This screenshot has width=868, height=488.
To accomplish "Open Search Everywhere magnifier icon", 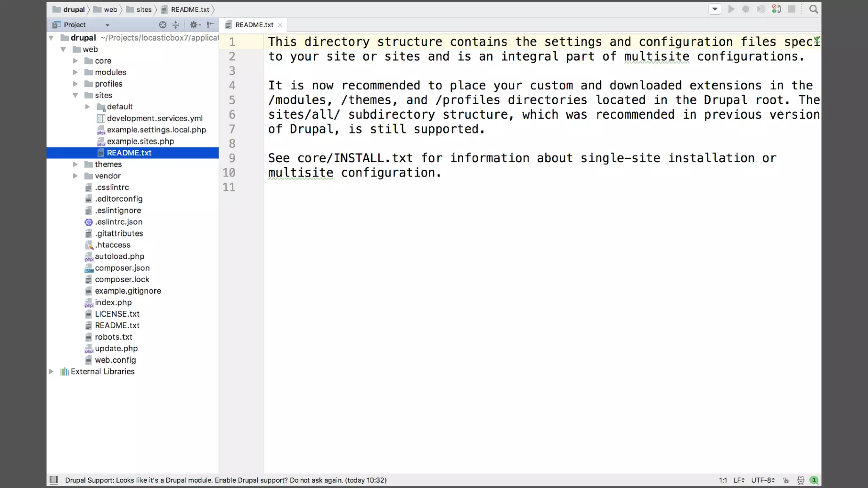I will (x=813, y=9).
